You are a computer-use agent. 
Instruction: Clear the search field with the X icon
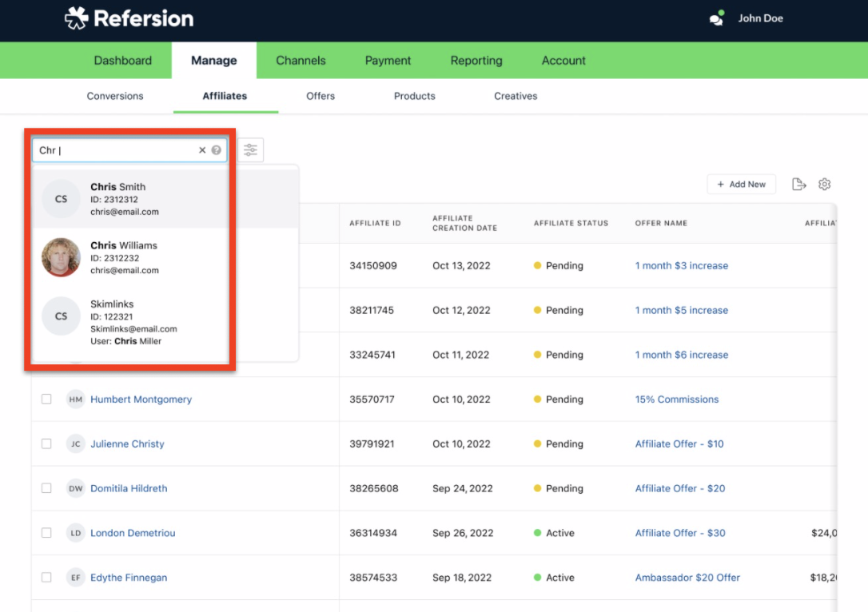(x=202, y=149)
